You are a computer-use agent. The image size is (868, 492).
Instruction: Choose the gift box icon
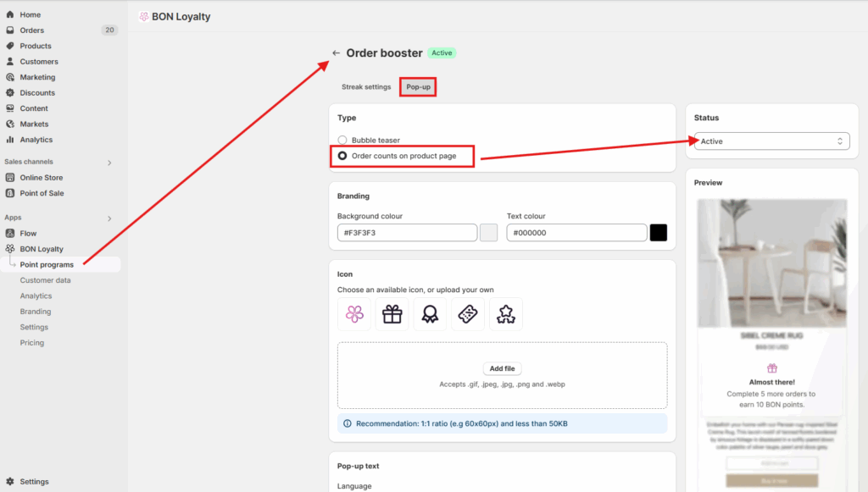(x=392, y=315)
